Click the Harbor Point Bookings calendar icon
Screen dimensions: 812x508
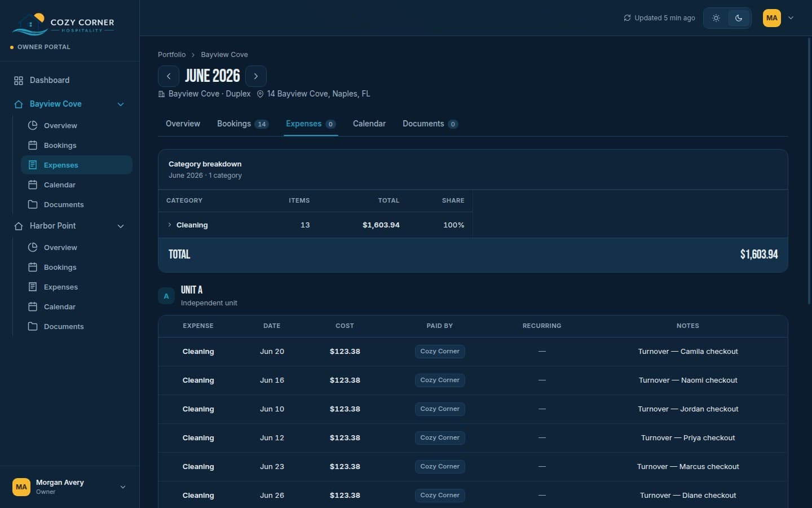pos(33,267)
